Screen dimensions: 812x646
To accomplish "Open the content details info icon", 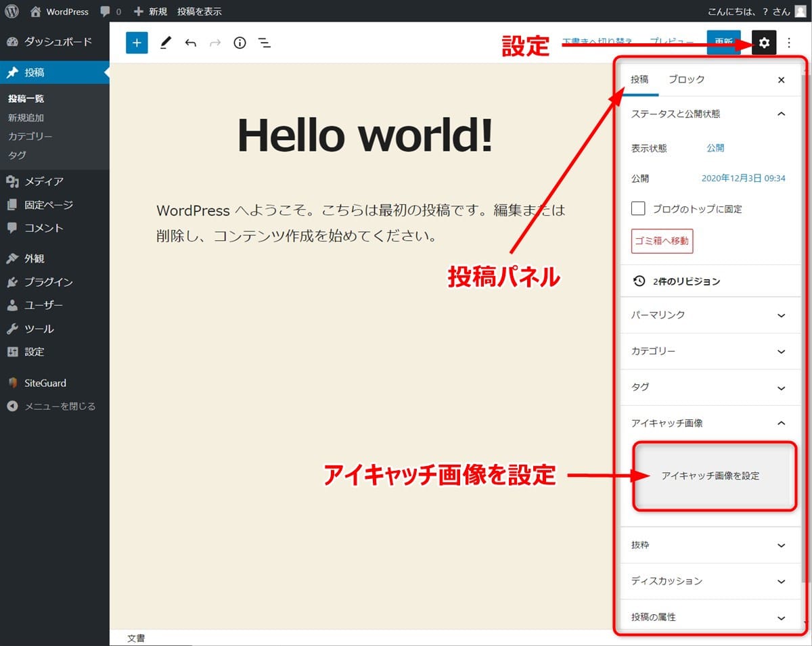I will pos(240,43).
